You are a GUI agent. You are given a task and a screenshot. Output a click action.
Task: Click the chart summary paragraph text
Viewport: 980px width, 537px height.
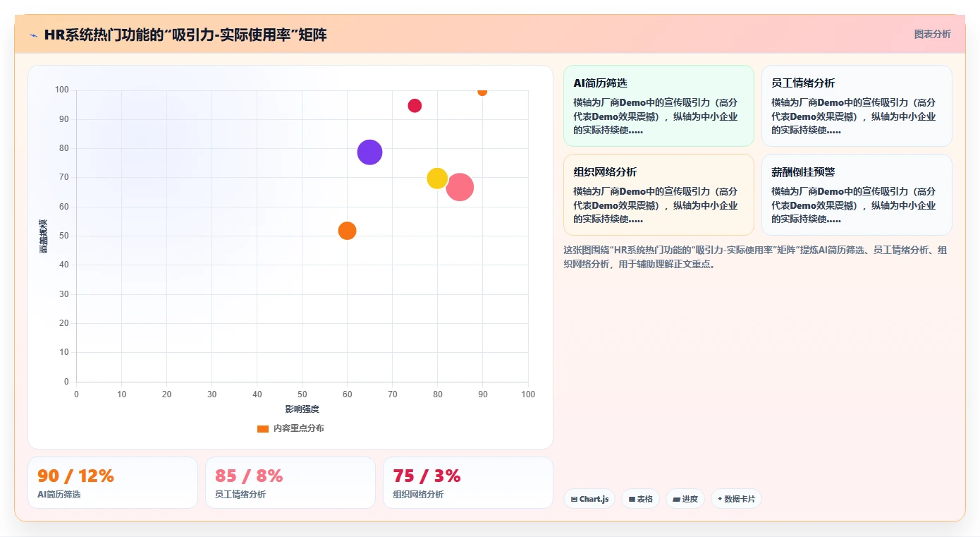coord(755,257)
